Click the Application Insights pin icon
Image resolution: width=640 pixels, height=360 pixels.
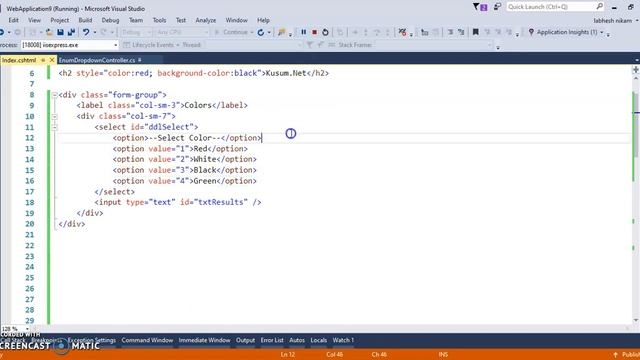coord(531,32)
